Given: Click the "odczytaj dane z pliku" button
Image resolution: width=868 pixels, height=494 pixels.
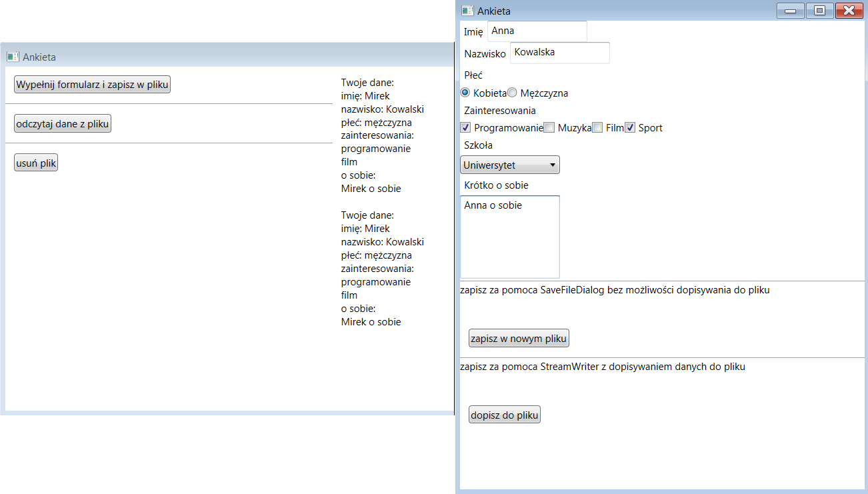Looking at the screenshot, I should coord(63,124).
